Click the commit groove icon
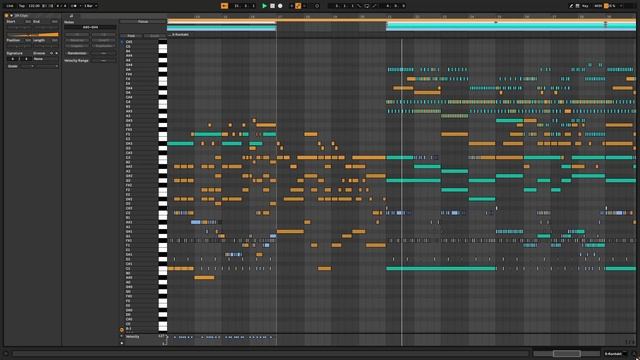The width and height of the screenshot is (640, 360). (x=56, y=53)
